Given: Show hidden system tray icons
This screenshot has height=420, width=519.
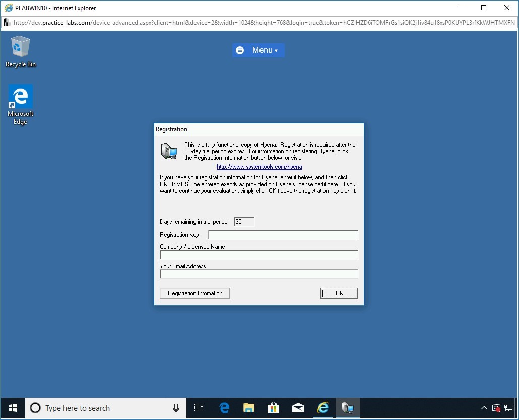Looking at the screenshot, I should click(x=484, y=408).
